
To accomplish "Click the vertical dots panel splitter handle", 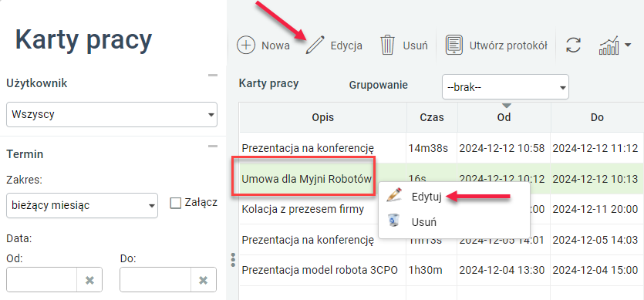I will pyautogui.click(x=233, y=260).
